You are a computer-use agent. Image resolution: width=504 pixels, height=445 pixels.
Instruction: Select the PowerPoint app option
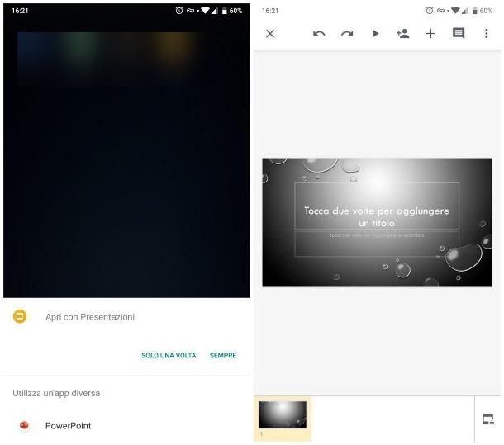tap(126, 426)
